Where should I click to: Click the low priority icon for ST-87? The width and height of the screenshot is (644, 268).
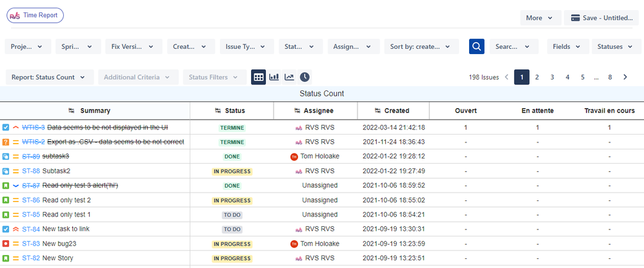click(x=16, y=186)
